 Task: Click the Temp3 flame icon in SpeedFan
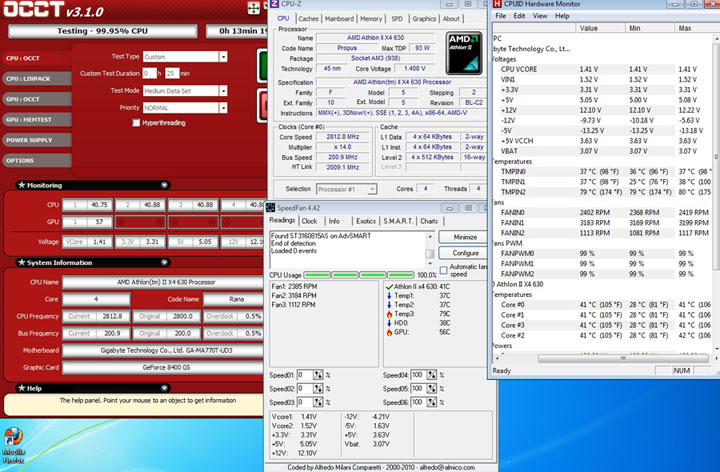point(389,314)
